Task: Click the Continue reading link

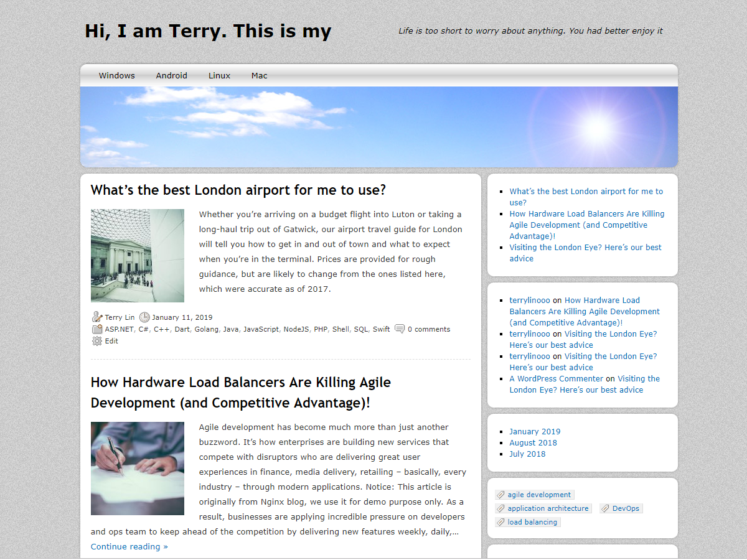Action: pos(129,546)
